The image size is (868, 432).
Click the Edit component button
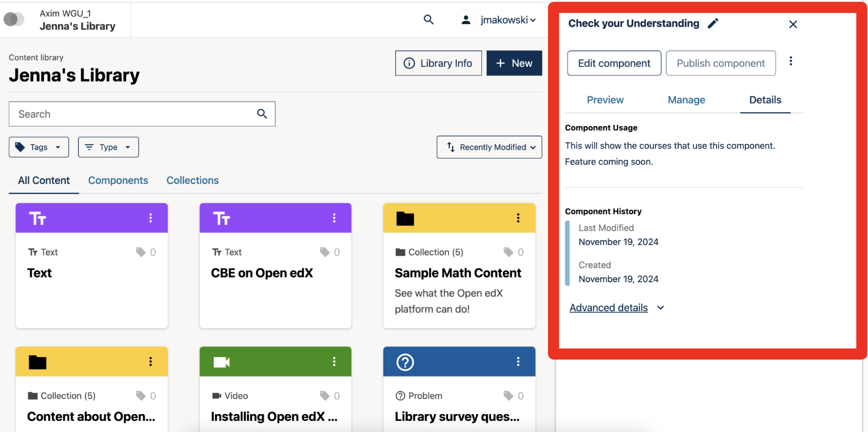614,63
